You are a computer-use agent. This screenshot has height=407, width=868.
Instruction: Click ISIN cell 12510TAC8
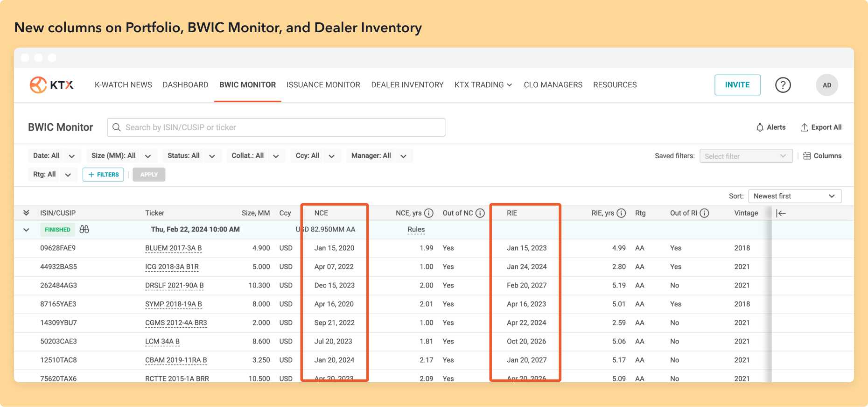58,360
